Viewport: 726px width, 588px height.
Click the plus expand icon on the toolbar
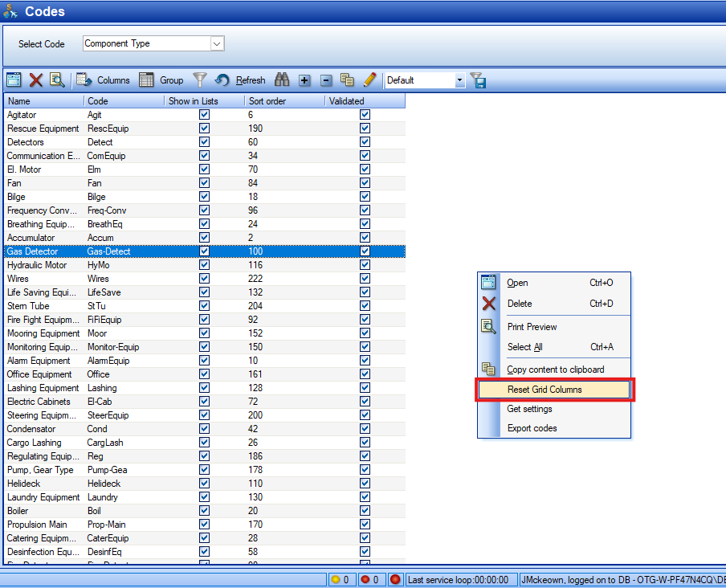(304, 80)
